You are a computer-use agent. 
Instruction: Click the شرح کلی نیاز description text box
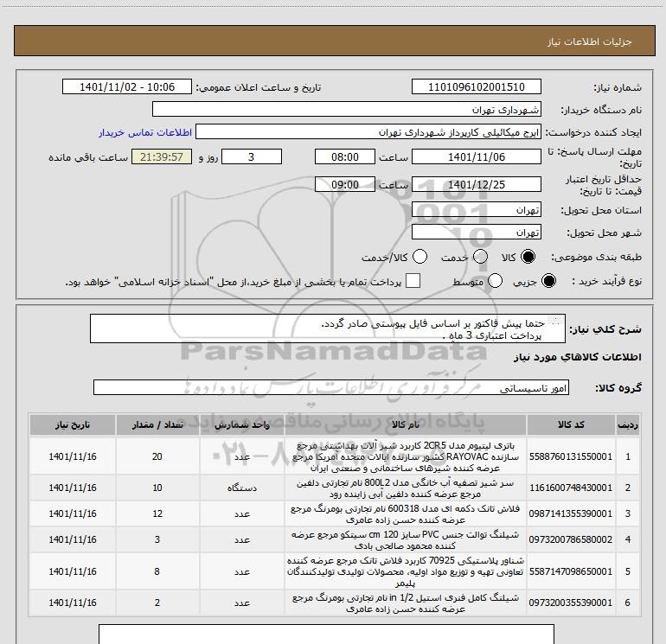[x=328, y=329]
